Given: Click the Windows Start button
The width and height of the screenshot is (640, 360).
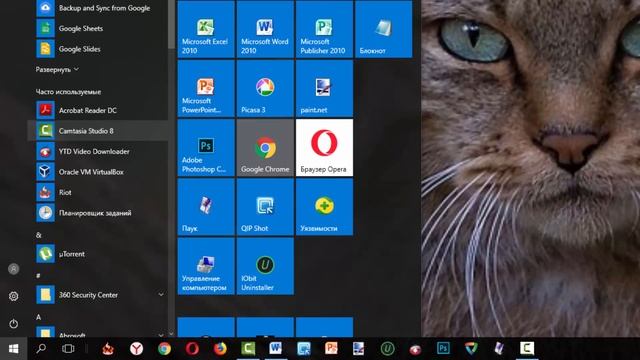Looking at the screenshot, I should point(13,349).
